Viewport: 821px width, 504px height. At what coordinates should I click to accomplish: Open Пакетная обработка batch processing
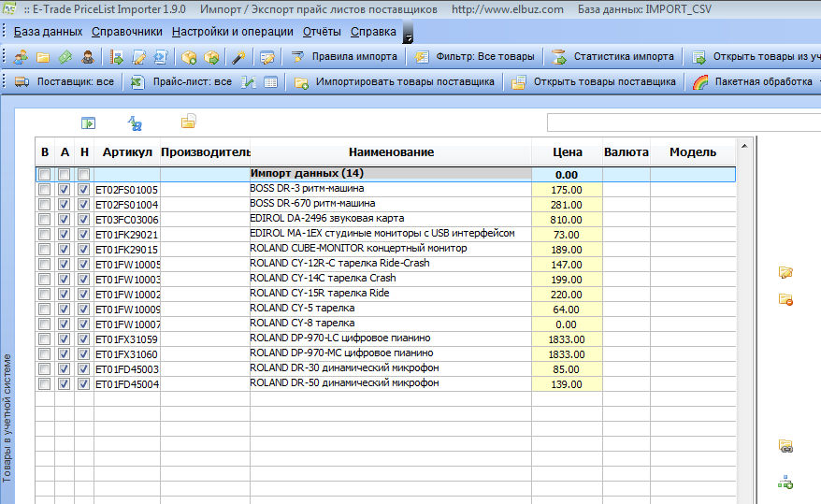pyautogui.click(x=753, y=81)
